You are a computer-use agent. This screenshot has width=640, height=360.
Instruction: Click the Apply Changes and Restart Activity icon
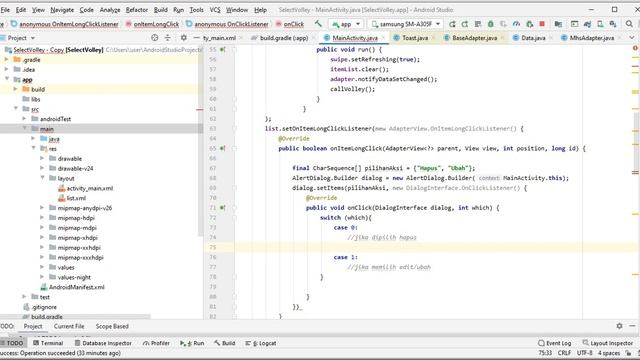pyautogui.click(x=452, y=24)
